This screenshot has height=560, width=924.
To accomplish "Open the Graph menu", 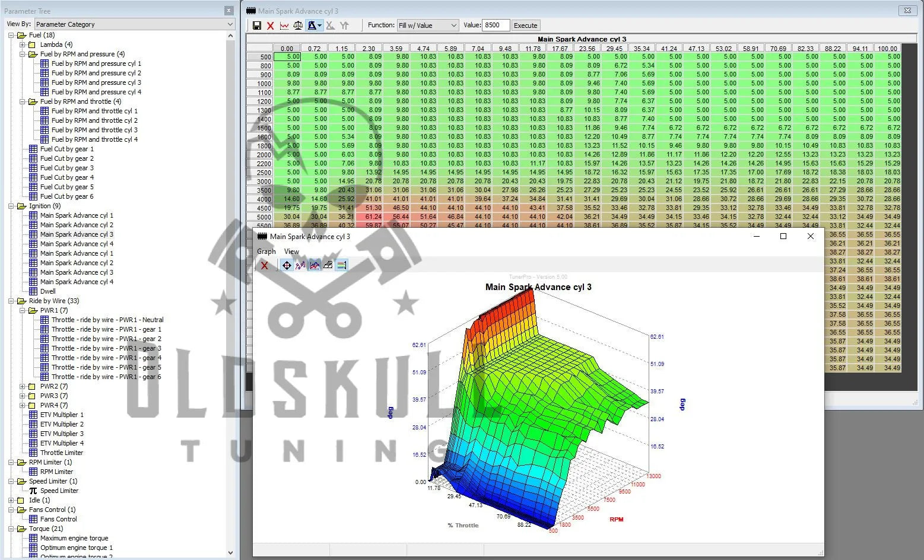I will click(266, 252).
